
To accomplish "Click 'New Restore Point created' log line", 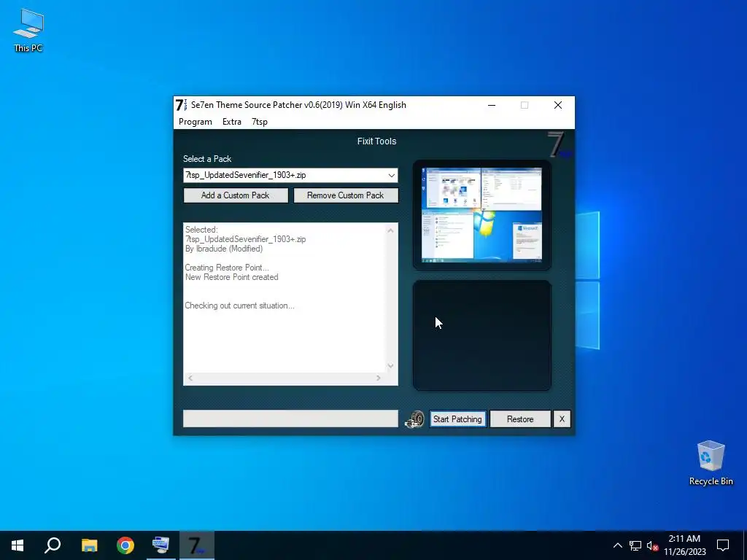I will [x=231, y=277].
